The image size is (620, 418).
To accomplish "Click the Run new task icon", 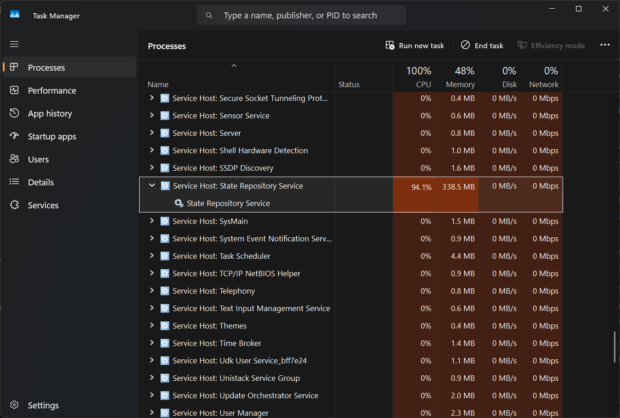I will point(390,45).
